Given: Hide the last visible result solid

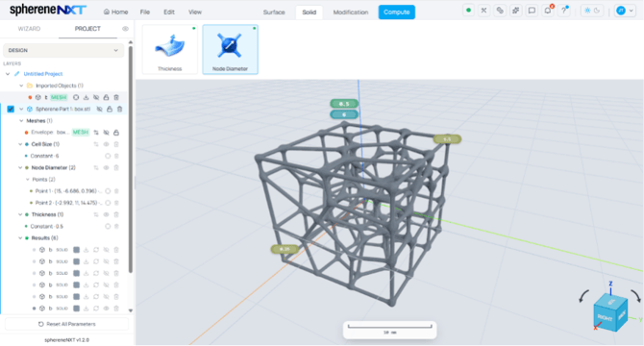Looking at the screenshot, I should pos(106,309).
